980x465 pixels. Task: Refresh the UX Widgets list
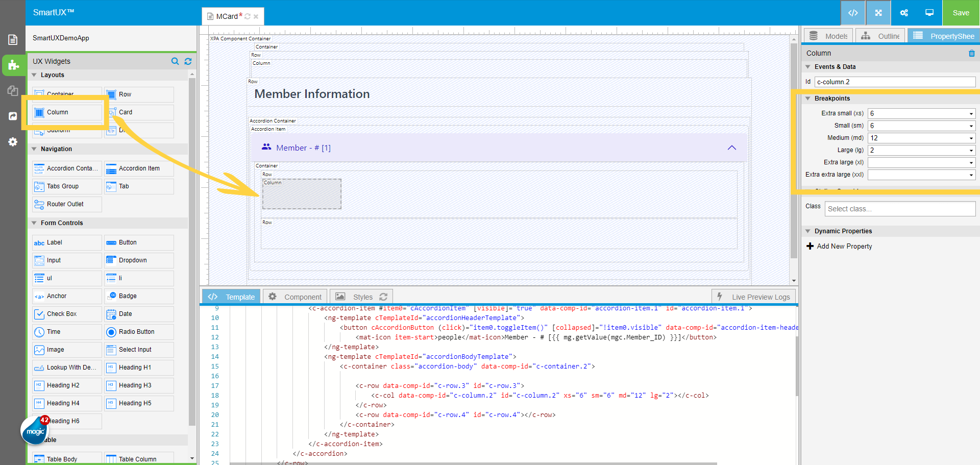[188, 61]
